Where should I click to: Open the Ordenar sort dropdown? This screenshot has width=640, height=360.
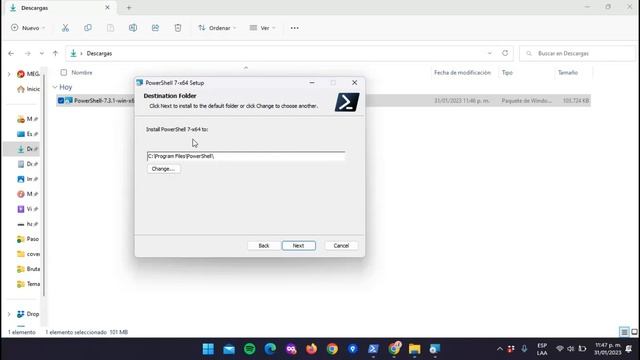point(217,28)
